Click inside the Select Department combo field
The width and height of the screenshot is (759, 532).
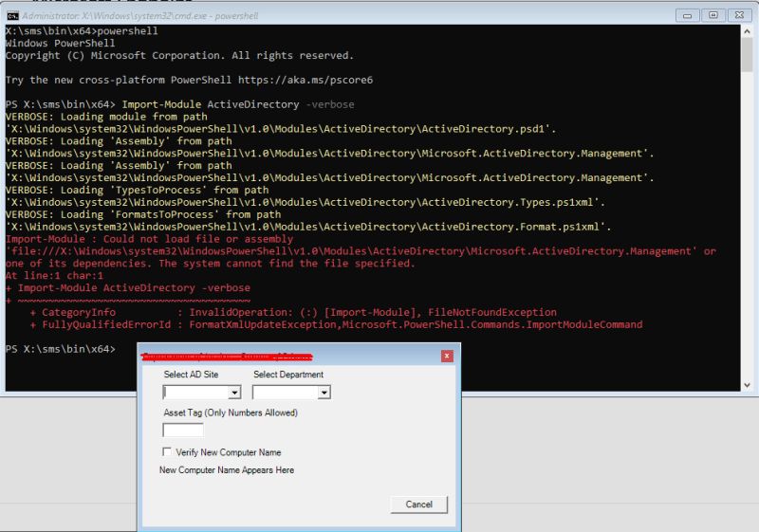pyautogui.click(x=286, y=393)
